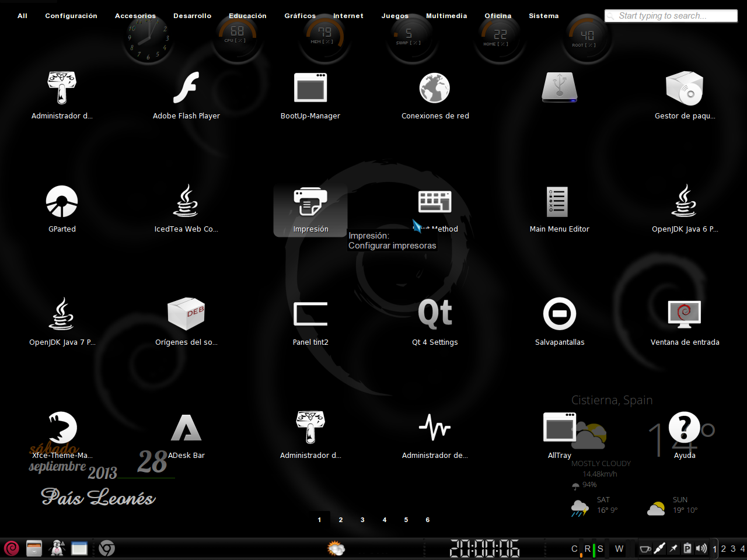Screen dimensions: 747x560
Task: Click the file drawer icon in taskbar
Action: (x=34, y=548)
